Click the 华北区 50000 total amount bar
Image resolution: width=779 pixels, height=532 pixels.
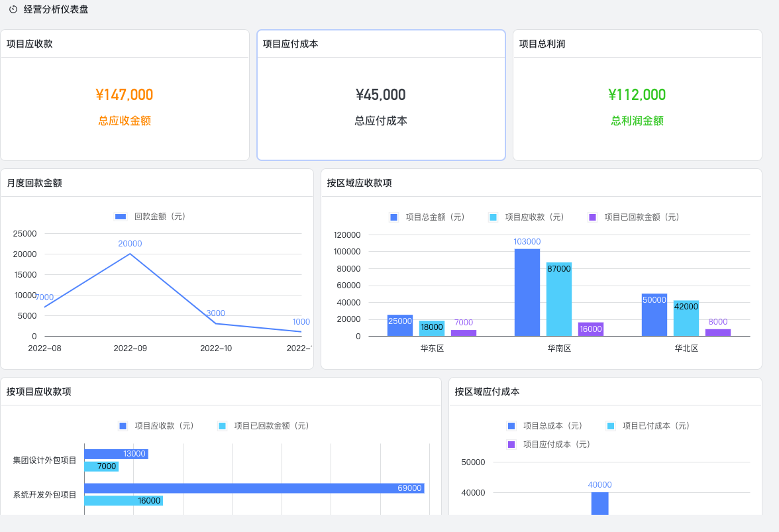pos(654,315)
